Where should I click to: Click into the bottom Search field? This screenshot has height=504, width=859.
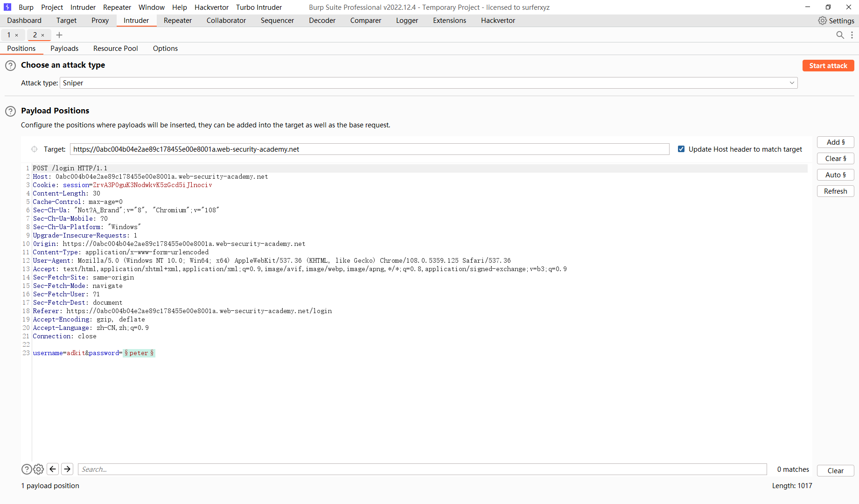pyautogui.click(x=422, y=469)
